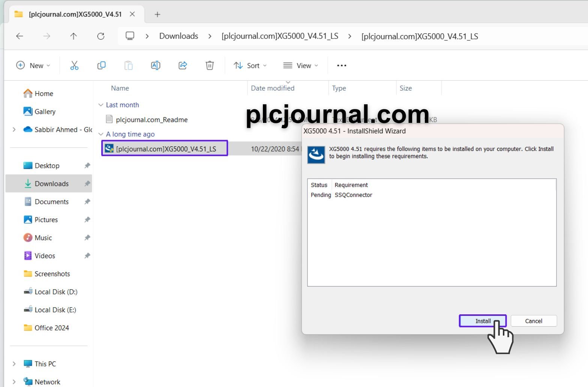Screen dimensions: 588x387
Task: Click the Copy icon in toolbar
Action: click(101, 66)
